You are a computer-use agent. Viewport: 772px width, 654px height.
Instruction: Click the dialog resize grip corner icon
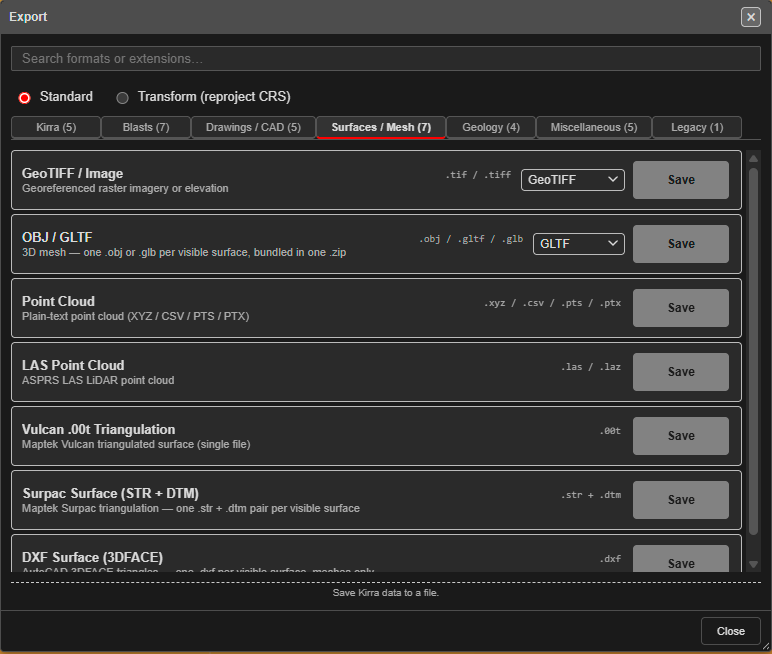(766, 647)
